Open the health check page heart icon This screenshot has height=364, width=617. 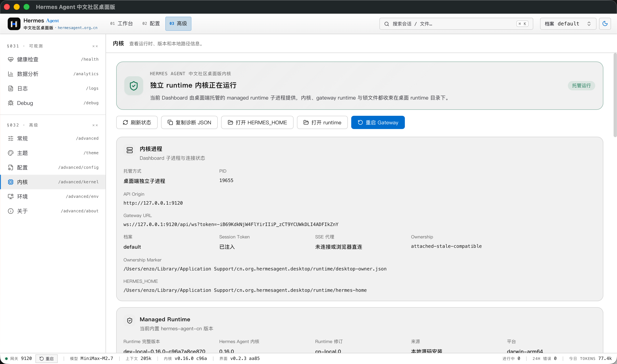click(10, 59)
